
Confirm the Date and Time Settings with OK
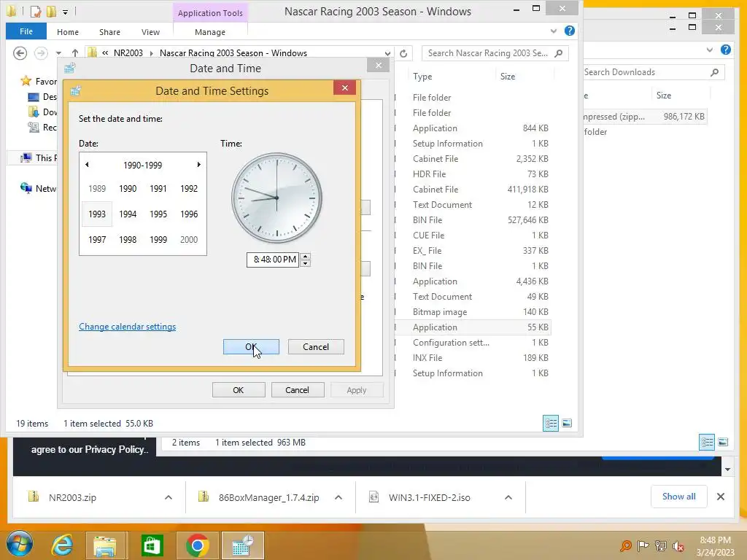tap(251, 346)
